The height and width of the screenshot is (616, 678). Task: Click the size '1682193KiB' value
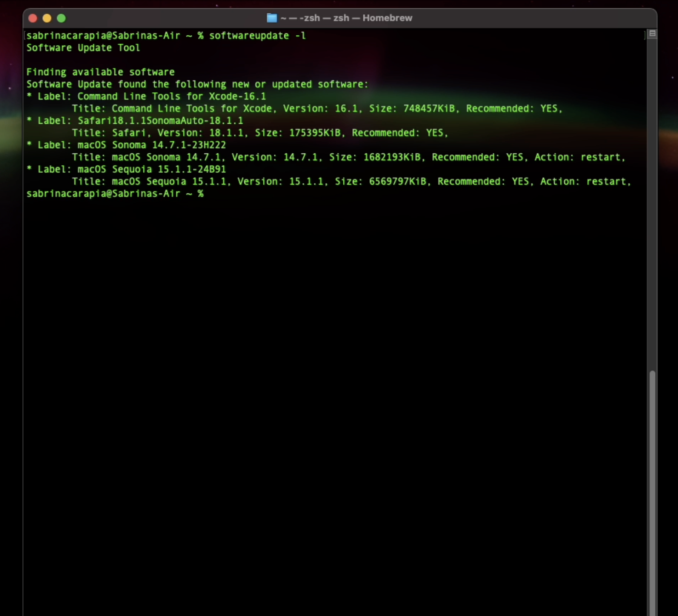click(392, 157)
